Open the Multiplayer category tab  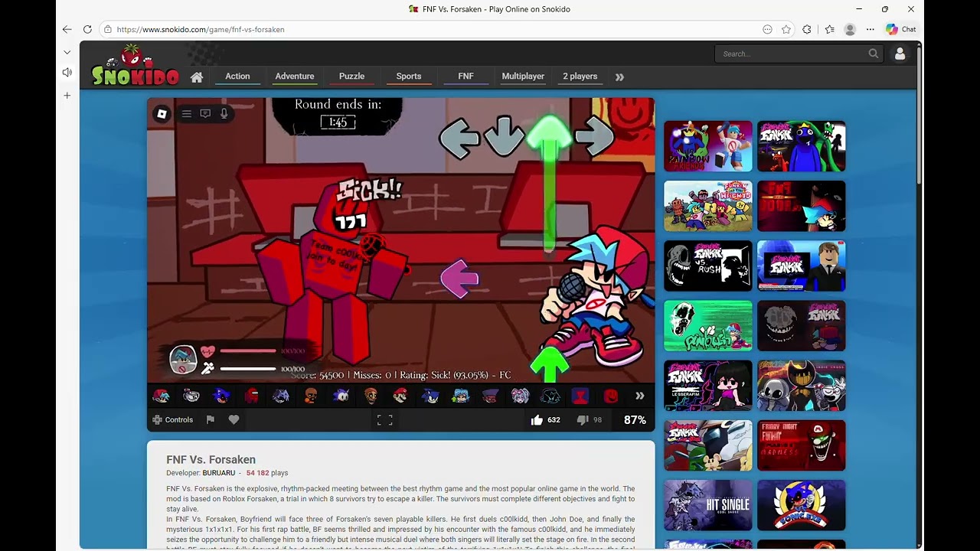coord(523,77)
